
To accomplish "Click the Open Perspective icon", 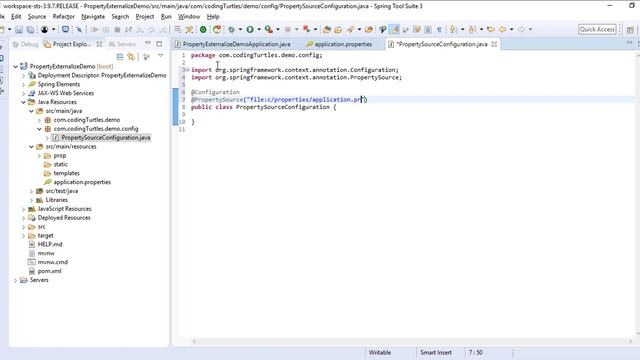I will [630, 30].
